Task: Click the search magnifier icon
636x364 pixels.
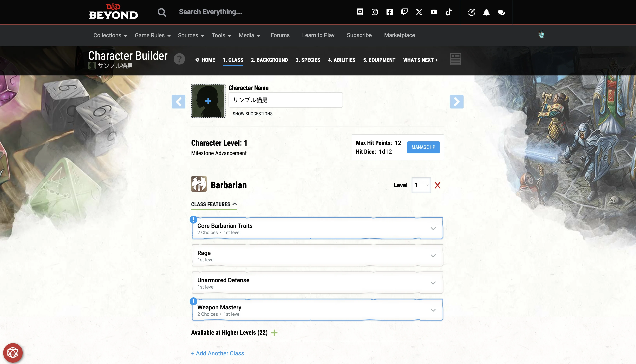Action: pos(162,12)
